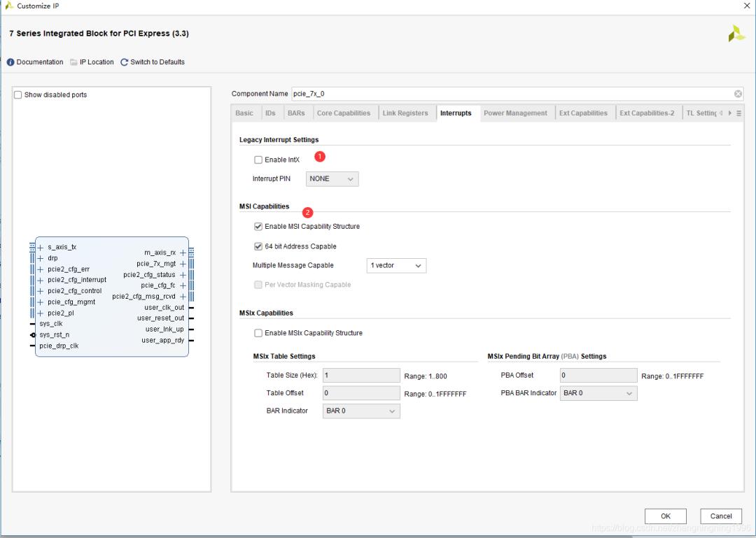Open Multiple Message Capable vector dropdown

[x=396, y=266]
